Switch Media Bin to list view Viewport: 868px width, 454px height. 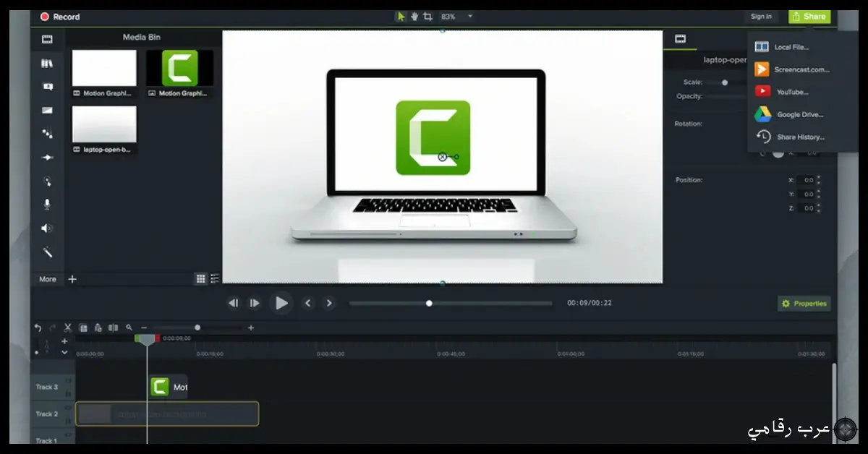tap(215, 279)
